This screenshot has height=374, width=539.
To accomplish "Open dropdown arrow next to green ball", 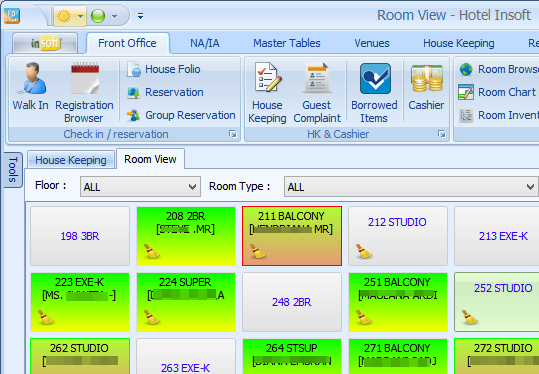I will tap(114, 16).
